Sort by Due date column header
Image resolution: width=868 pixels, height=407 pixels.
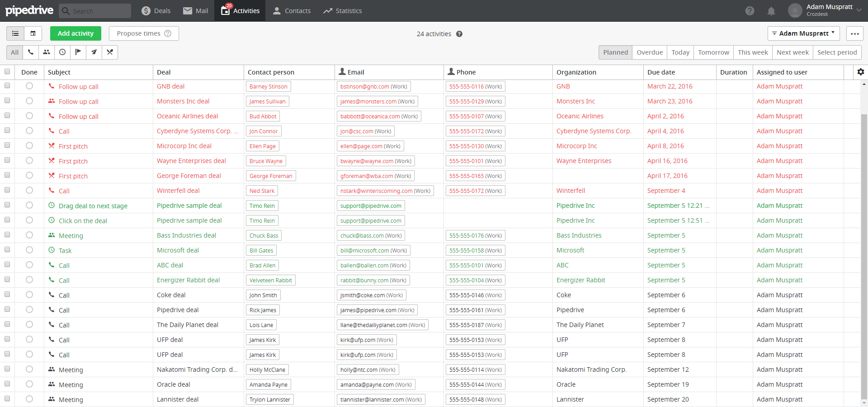661,72
